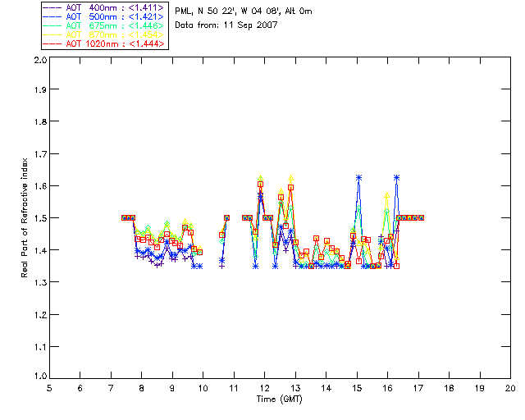Click the 20 x-axis tick label
Viewport: 525px width, 420px height.
(x=510, y=388)
